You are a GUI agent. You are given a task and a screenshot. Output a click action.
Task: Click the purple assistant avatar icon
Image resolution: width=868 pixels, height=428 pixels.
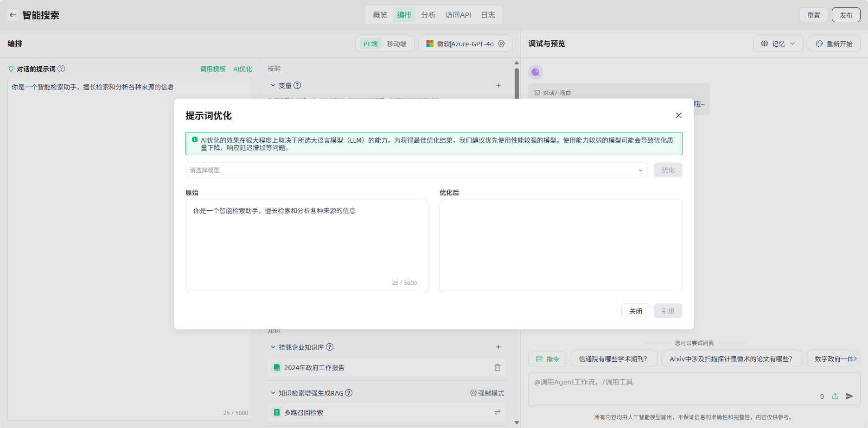click(536, 72)
